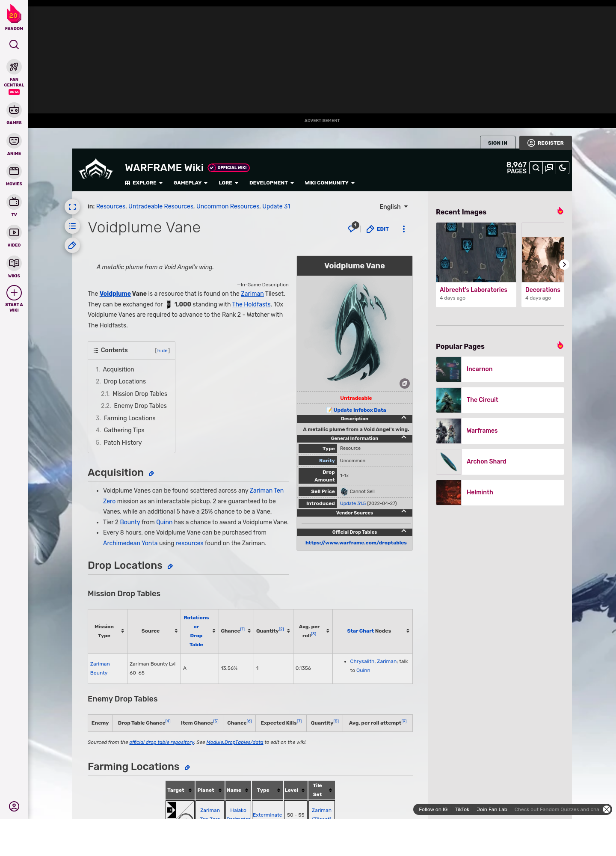616x856 pixels.
Task: Open the TV sidebar icon
Action: [14, 202]
